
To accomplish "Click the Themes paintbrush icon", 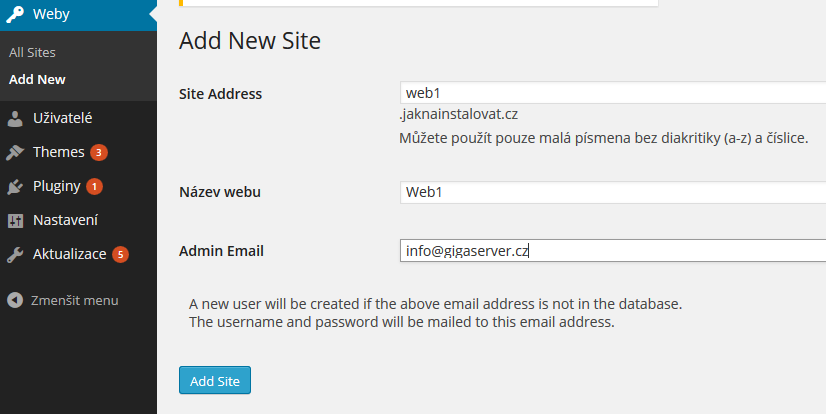I will 15,152.
